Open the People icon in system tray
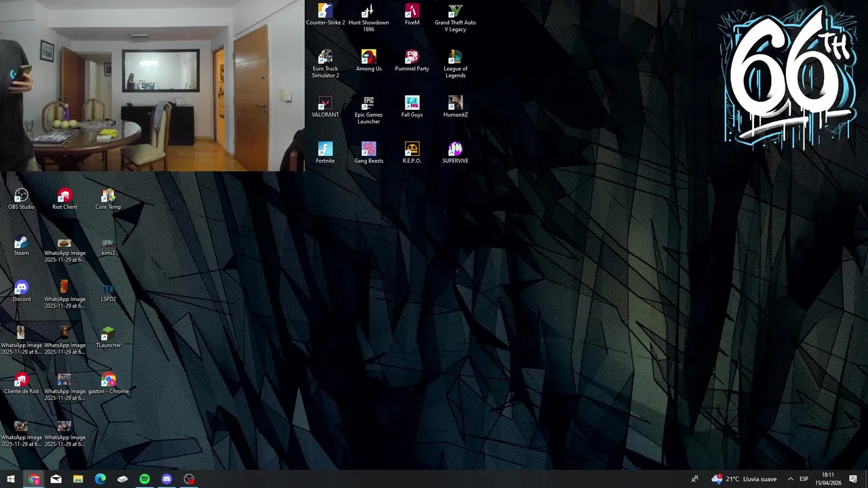 click(694, 479)
